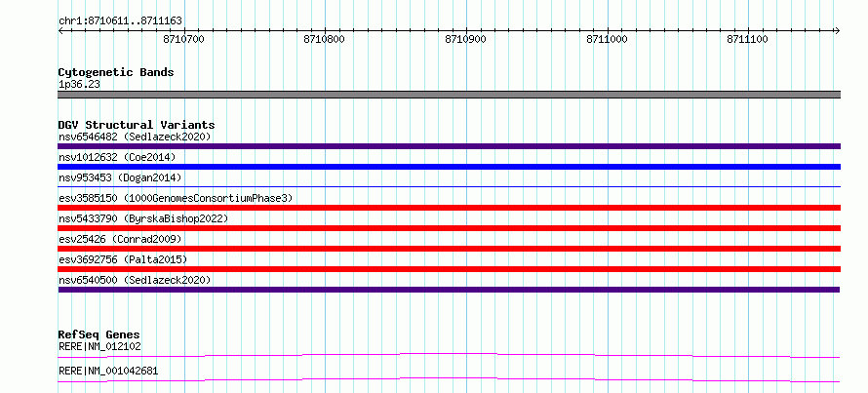Click the 8710800 ruler position label
The image size is (868, 393).
325,40
